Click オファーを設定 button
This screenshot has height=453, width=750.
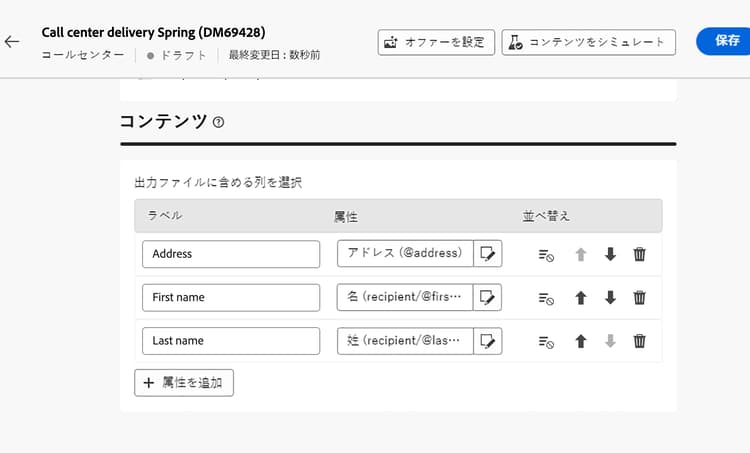[436, 42]
